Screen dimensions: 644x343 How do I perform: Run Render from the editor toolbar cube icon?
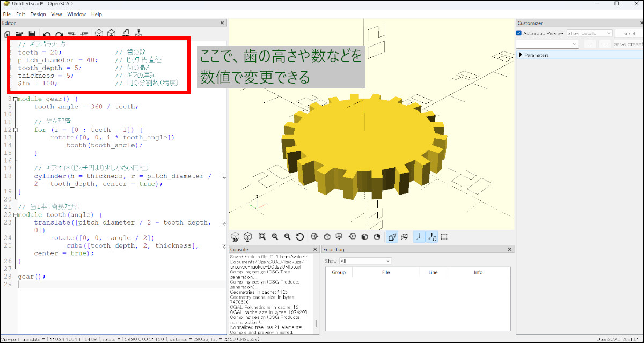tap(111, 33)
